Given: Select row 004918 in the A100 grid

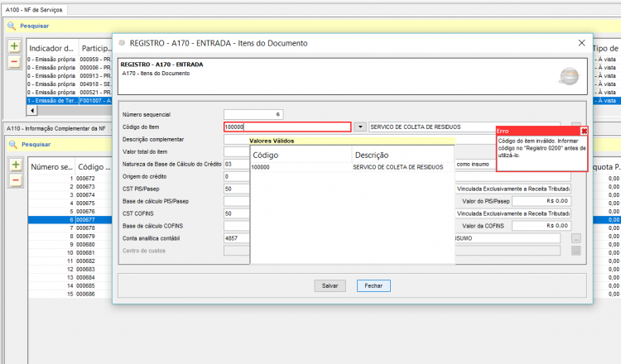Looking at the screenshot, I should 69,84.
